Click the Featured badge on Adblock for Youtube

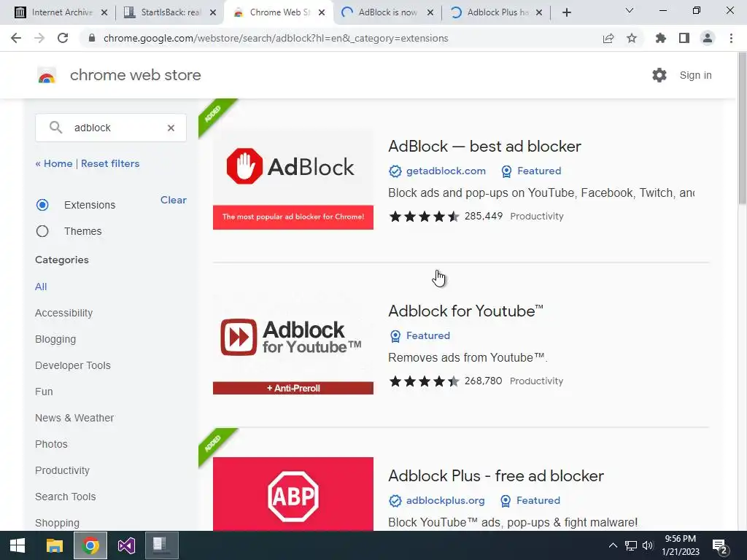point(419,335)
